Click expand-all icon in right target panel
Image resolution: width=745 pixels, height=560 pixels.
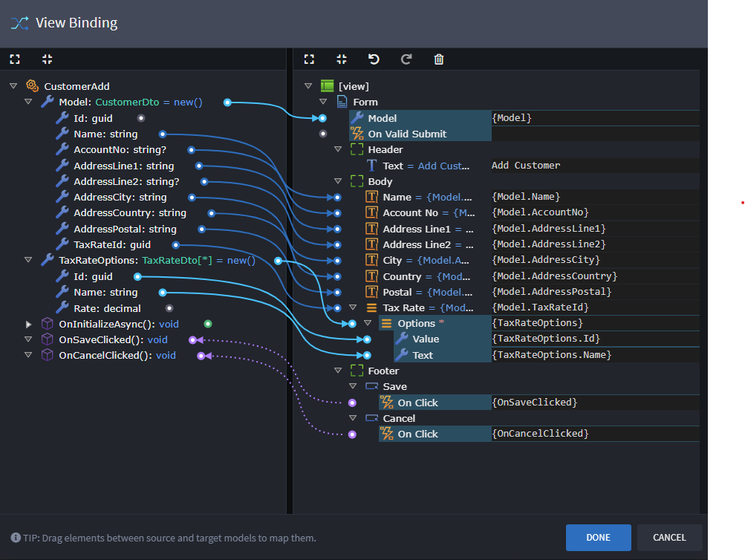[x=309, y=59]
